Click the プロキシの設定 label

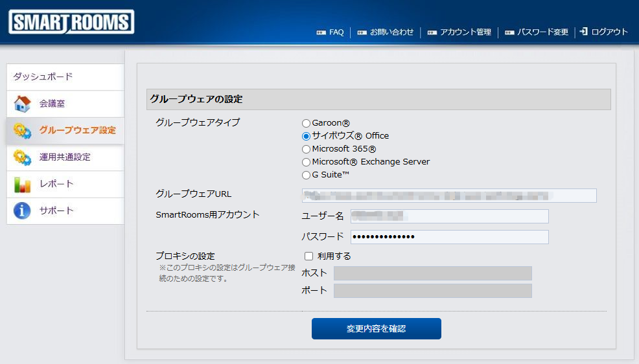click(x=185, y=256)
